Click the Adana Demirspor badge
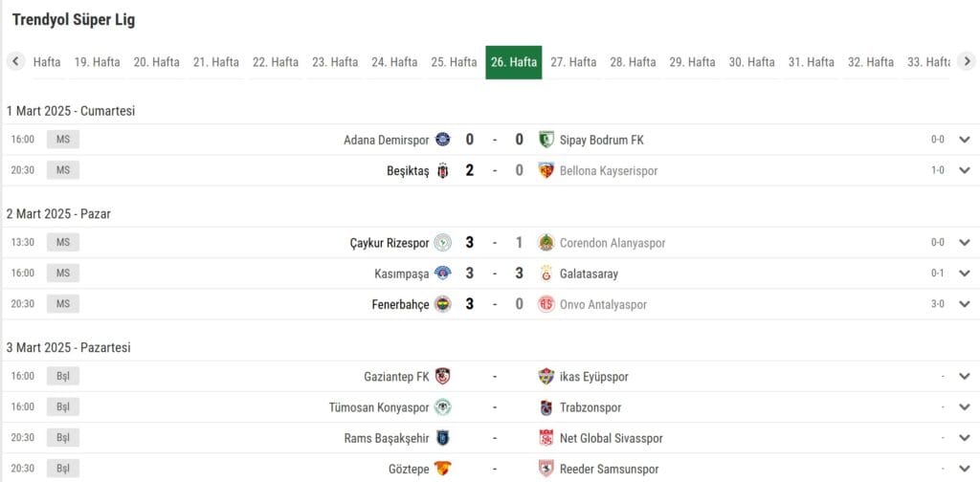This screenshot has width=980, height=482. tap(442, 140)
